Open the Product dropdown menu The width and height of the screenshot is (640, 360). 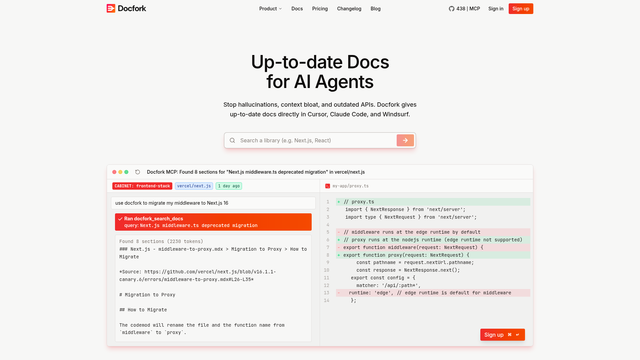pos(270,9)
